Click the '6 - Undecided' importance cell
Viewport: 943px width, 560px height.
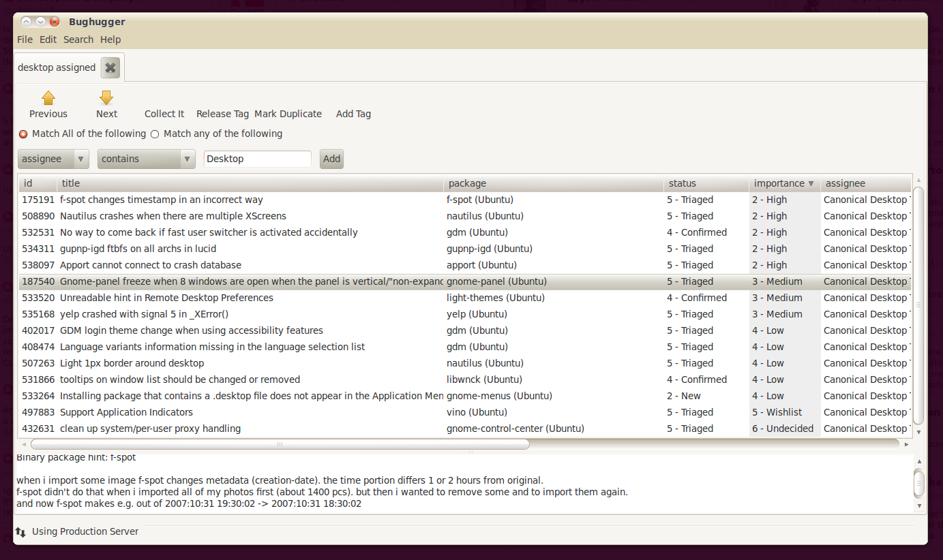pos(783,429)
